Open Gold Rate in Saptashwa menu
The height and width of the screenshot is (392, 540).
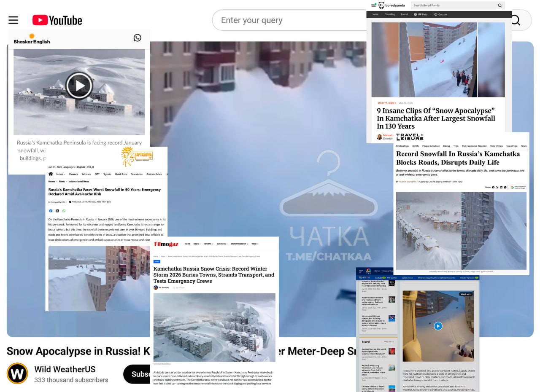[121, 174]
